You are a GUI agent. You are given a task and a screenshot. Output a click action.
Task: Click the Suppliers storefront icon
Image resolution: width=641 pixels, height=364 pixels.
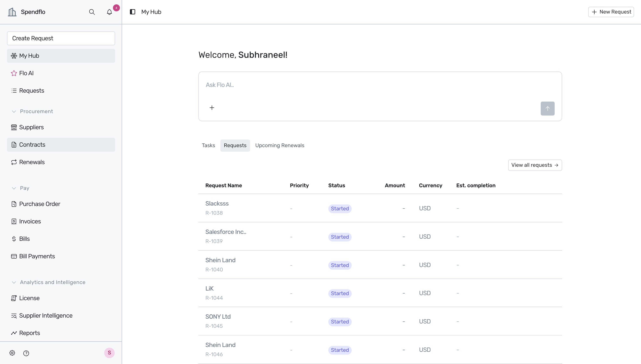[14, 127]
